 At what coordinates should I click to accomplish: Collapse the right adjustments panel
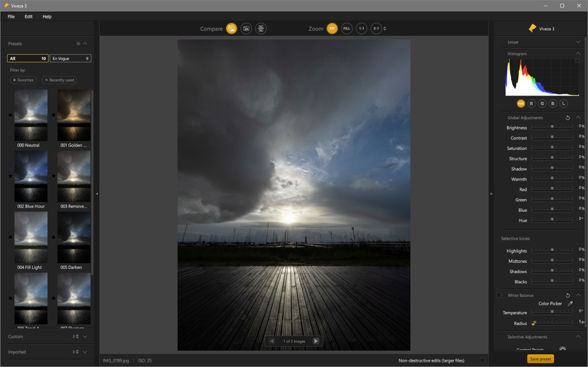point(491,194)
